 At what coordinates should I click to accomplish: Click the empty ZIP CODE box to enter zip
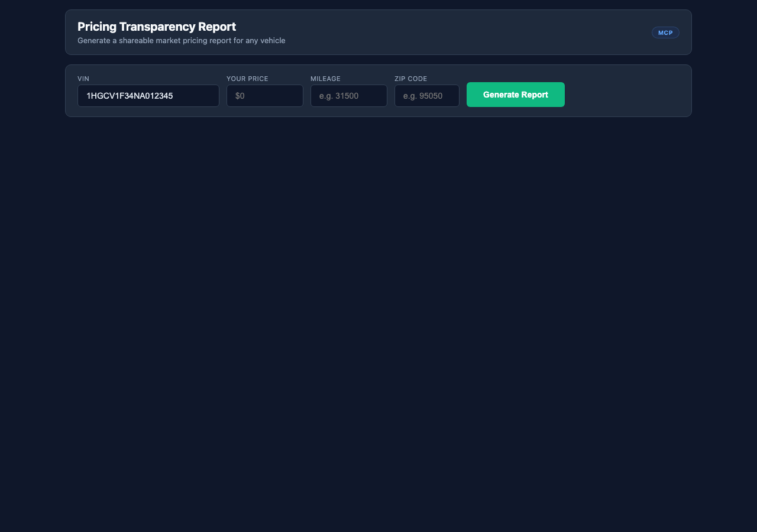tap(426, 95)
